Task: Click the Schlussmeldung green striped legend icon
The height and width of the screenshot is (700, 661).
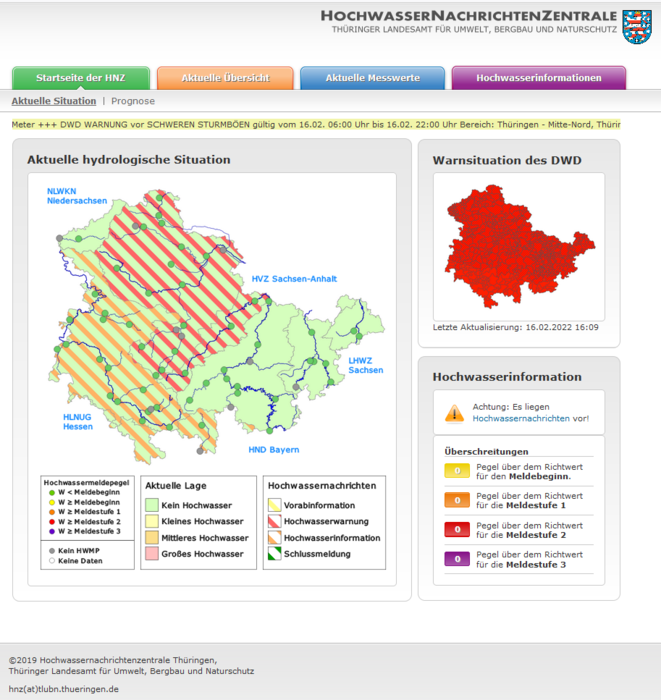Action: click(274, 553)
